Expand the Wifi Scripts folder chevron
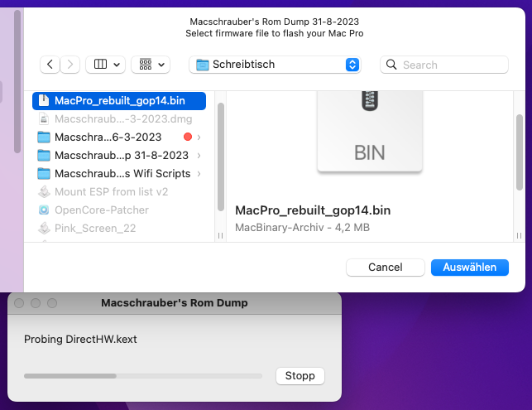532x410 pixels. point(199,173)
